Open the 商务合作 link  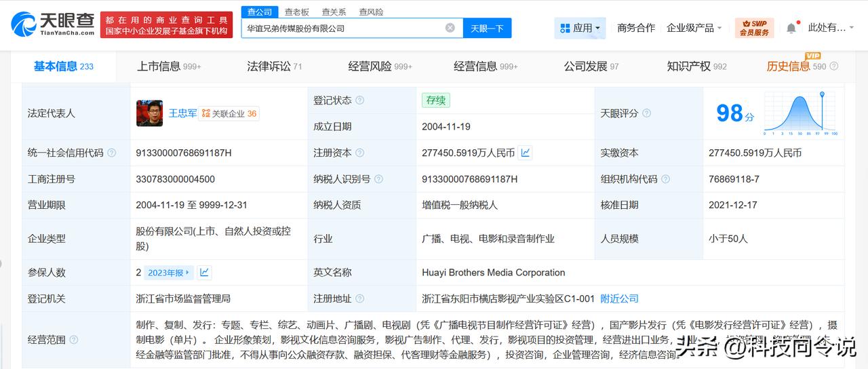636,28
